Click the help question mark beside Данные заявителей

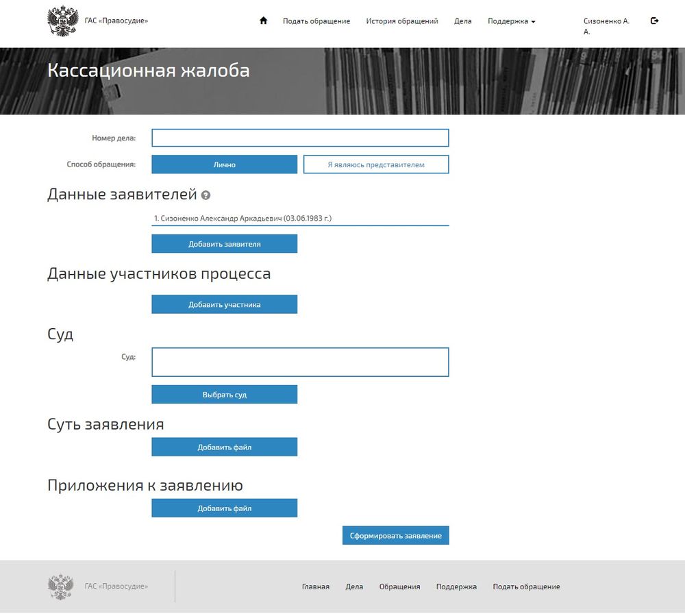206,195
